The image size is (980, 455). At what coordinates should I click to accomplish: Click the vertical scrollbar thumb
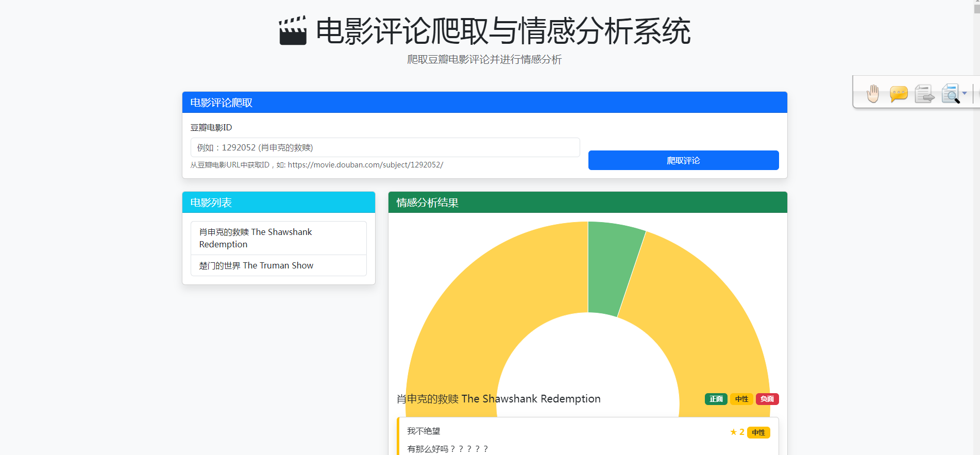(x=976, y=9)
